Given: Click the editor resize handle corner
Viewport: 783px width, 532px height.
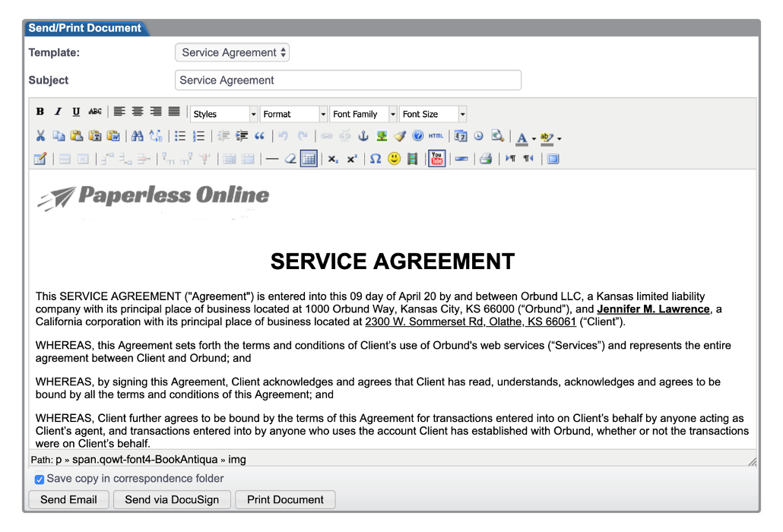Looking at the screenshot, I should 752,461.
